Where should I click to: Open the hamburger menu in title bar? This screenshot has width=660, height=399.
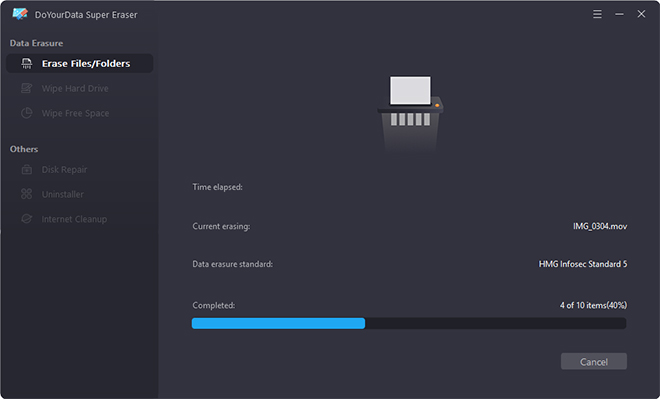[597, 14]
